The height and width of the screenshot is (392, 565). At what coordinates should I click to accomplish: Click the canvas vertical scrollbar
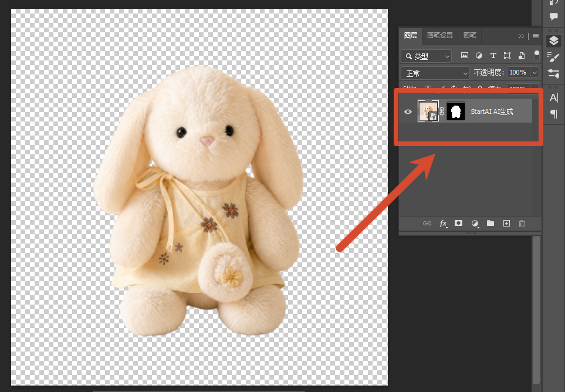coord(536,310)
